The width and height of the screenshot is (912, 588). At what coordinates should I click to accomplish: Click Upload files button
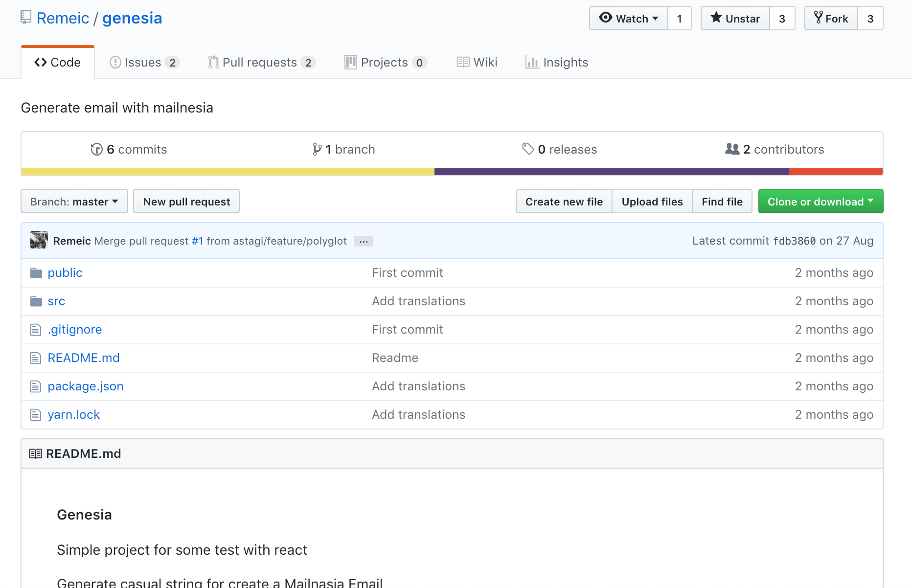tap(652, 202)
